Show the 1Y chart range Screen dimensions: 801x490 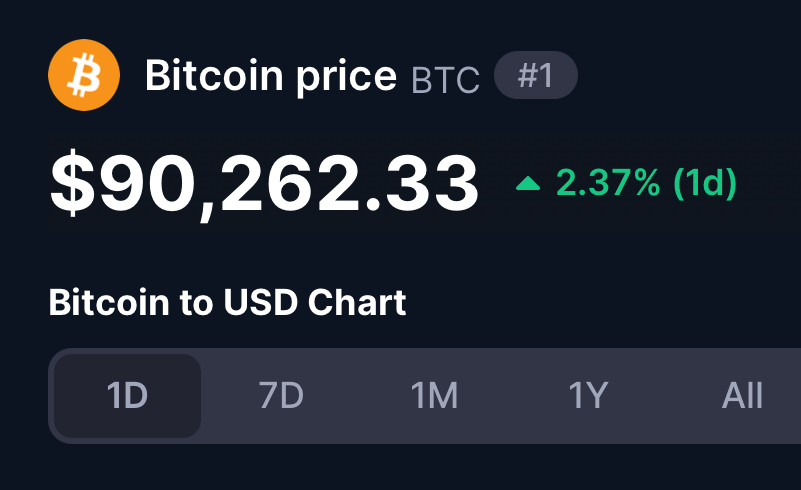(x=588, y=395)
